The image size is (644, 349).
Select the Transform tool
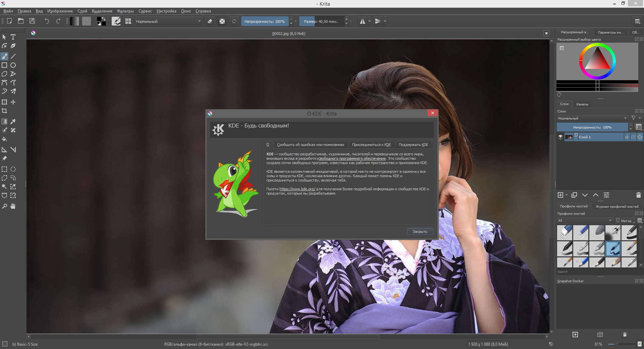pyautogui.click(x=4, y=102)
